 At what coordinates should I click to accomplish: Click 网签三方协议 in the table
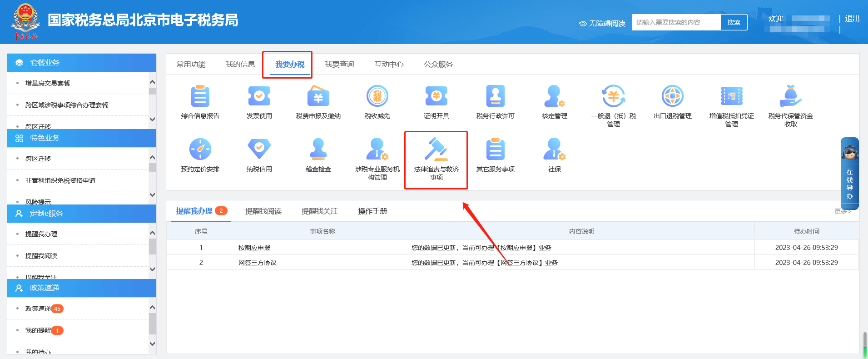258,263
